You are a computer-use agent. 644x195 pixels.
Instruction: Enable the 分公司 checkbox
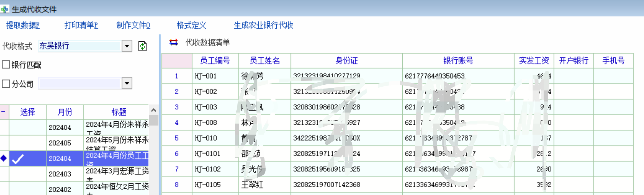click(6, 84)
